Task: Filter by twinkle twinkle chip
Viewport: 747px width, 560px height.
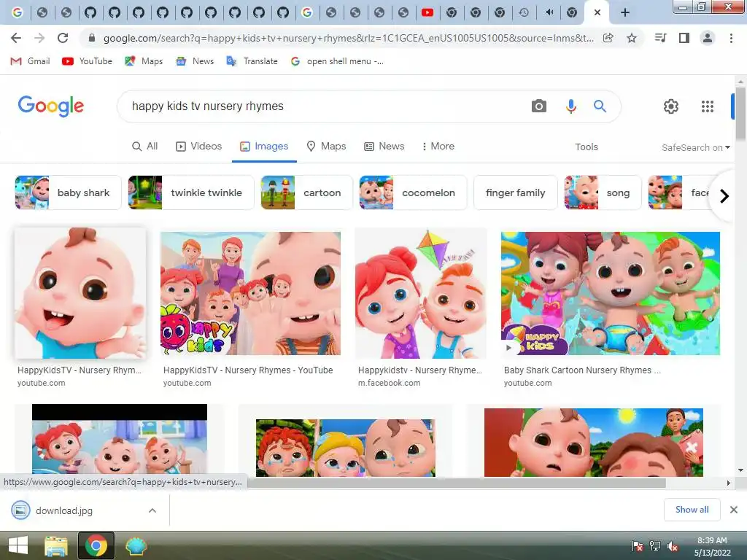Action: [191, 192]
